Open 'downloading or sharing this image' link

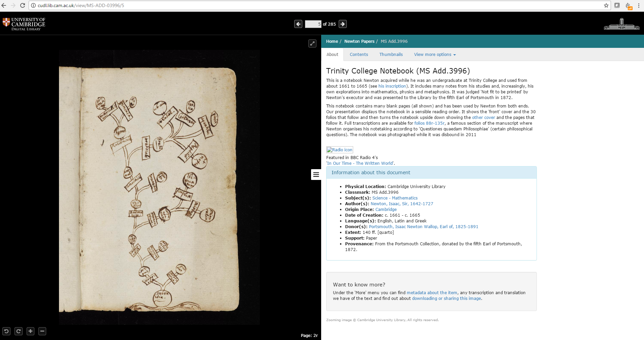pos(447,299)
